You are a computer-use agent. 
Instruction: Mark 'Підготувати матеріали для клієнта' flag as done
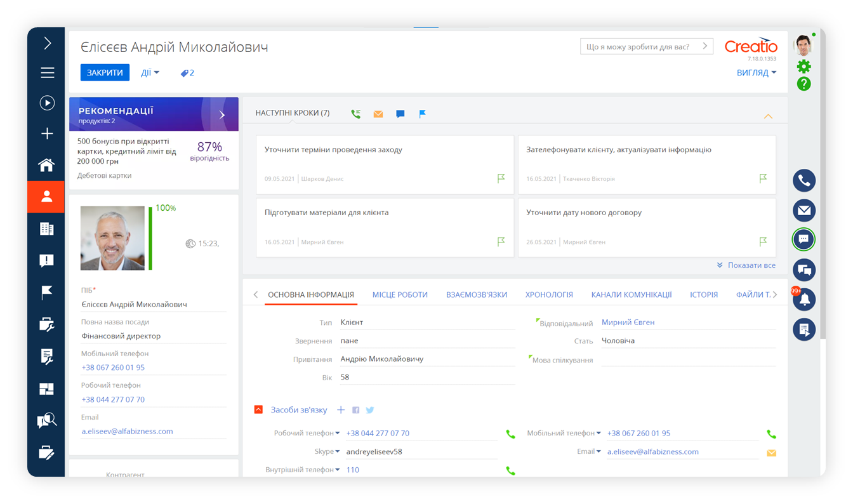pyautogui.click(x=501, y=241)
